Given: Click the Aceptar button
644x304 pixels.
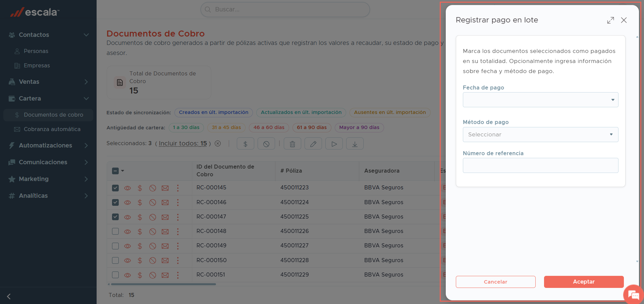Looking at the screenshot, I should [x=584, y=282].
